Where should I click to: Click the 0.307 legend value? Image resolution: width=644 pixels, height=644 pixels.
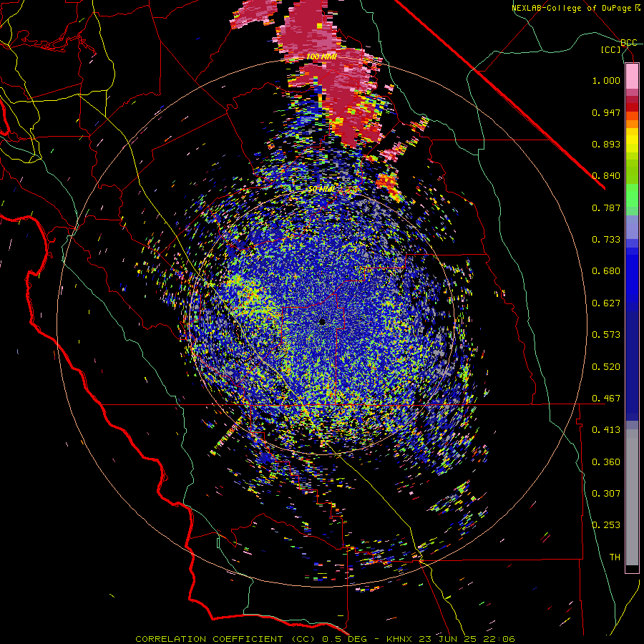point(606,494)
